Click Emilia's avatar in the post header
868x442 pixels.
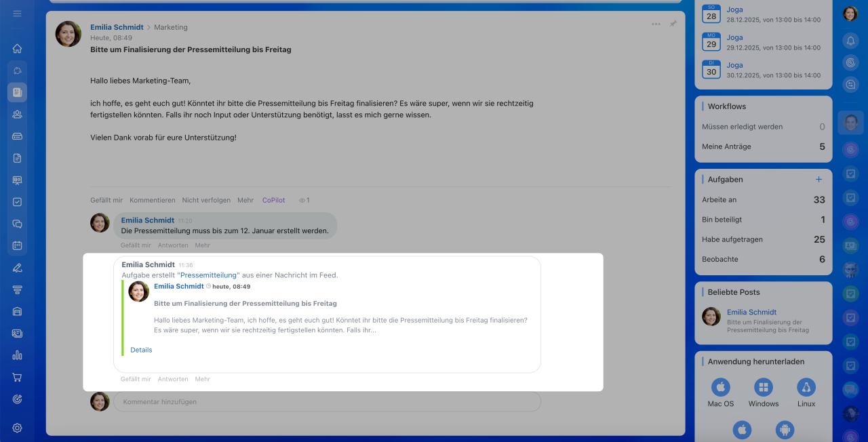[x=68, y=34]
